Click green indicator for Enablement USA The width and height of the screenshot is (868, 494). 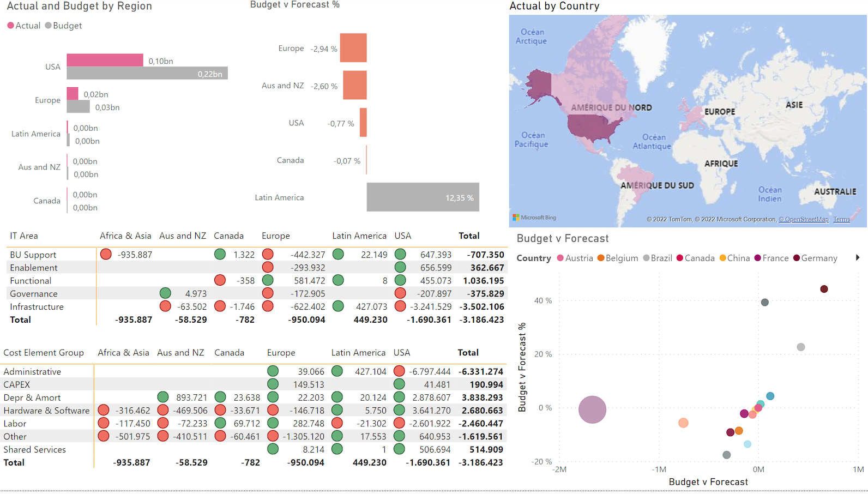[x=400, y=267]
